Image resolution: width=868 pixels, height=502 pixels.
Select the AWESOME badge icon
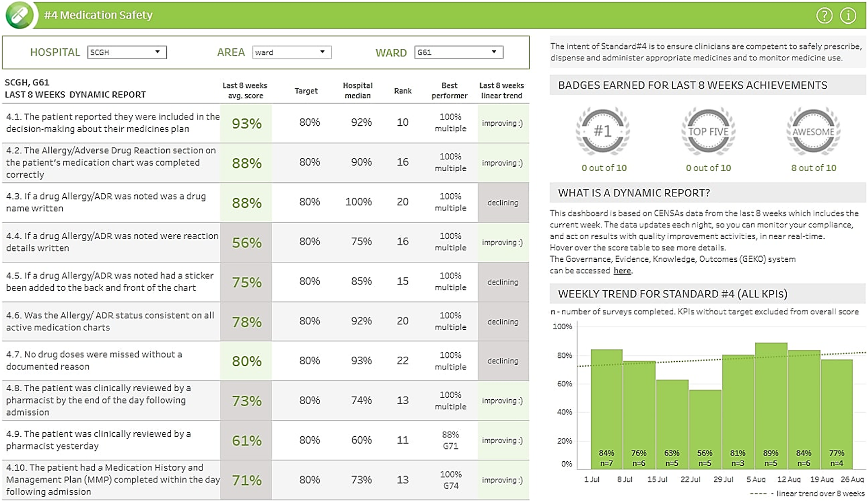point(813,131)
